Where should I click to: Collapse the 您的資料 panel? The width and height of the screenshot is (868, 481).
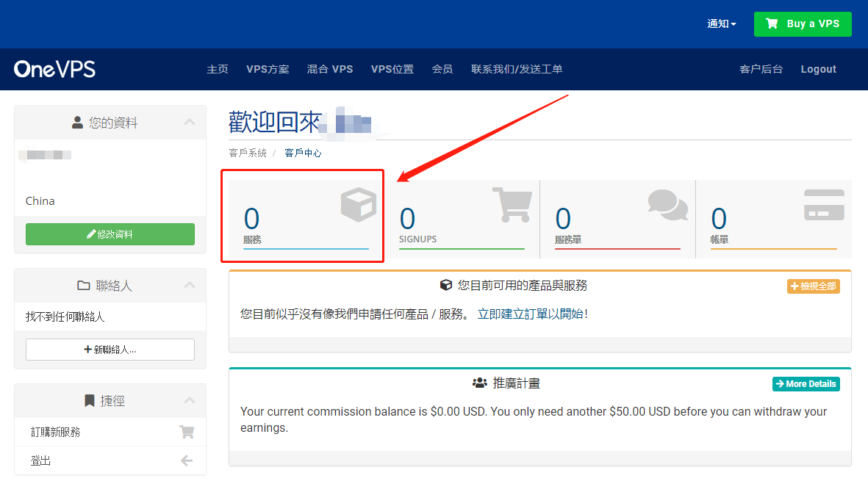(190, 122)
